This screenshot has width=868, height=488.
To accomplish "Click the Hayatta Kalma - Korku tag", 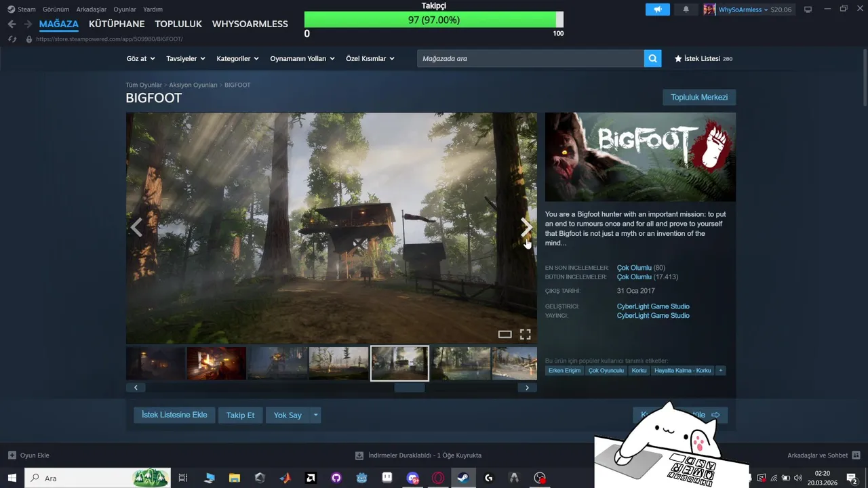I will tap(683, 371).
